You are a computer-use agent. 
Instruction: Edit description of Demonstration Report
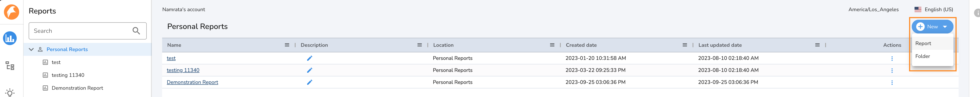tap(310, 82)
